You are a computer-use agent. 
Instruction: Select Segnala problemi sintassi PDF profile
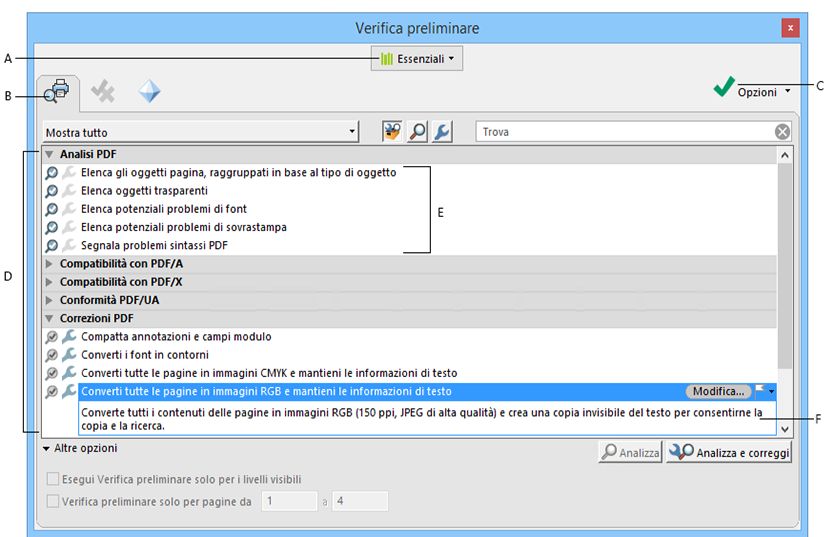(154, 245)
